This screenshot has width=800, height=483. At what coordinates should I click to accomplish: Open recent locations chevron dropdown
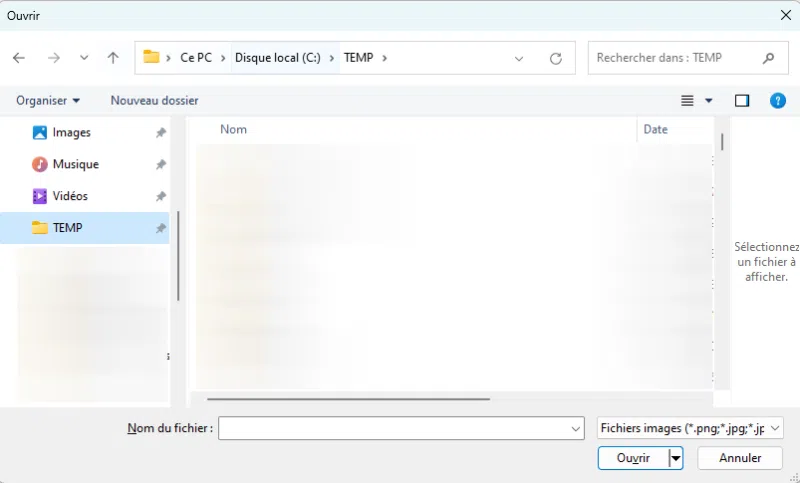point(84,58)
